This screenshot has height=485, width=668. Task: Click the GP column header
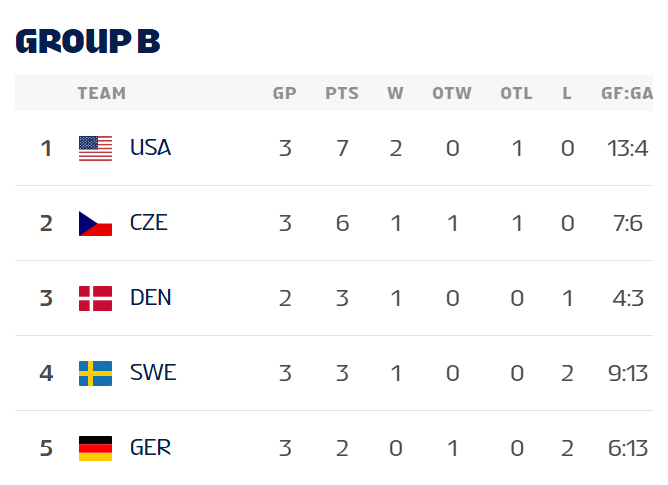pos(285,94)
